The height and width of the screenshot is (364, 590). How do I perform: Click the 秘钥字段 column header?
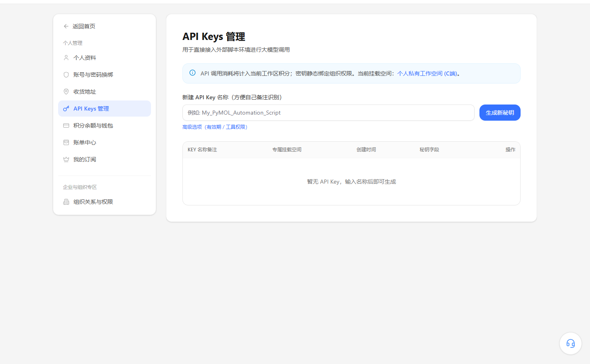coord(429,150)
